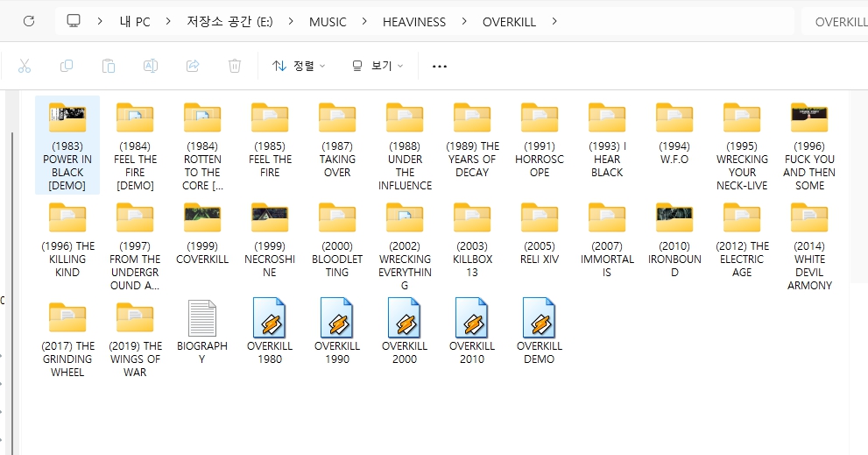
Task: Select (2012) THE ELECTRIC AGE folder
Action: click(742, 238)
